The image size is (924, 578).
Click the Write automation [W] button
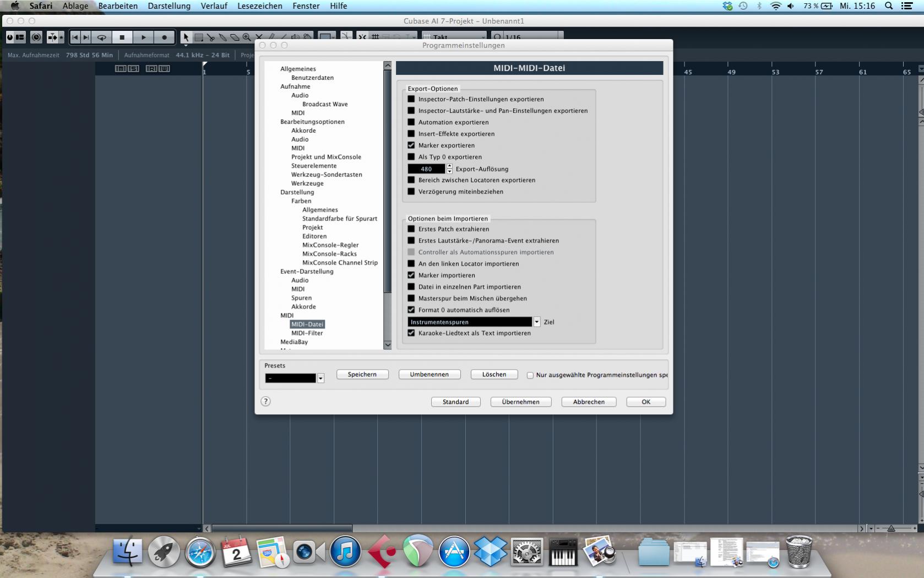click(164, 68)
